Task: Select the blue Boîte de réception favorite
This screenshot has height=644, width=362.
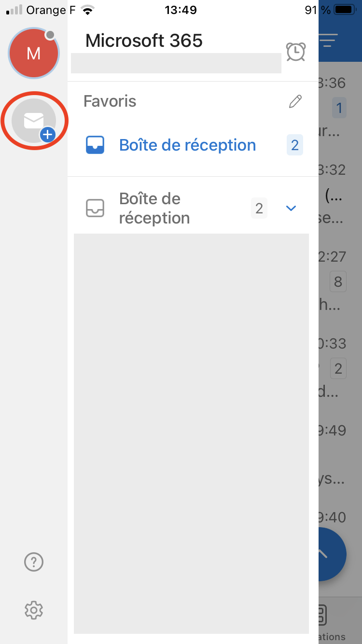Action: tap(187, 145)
